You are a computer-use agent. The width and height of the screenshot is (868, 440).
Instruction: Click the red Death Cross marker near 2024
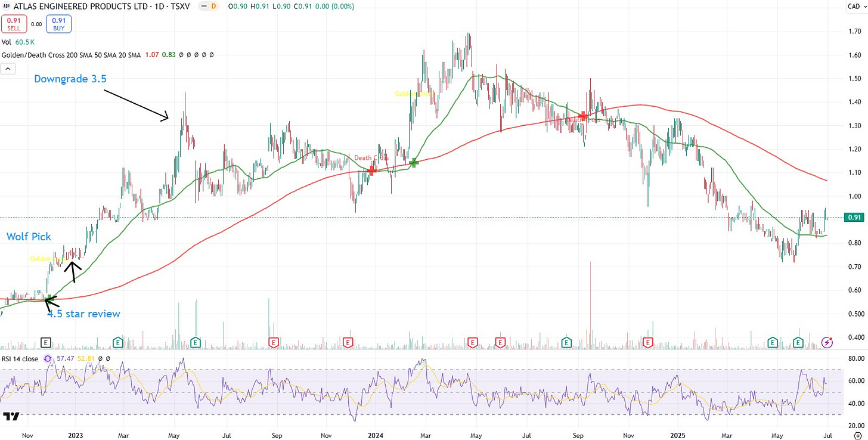click(x=371, y=171)
